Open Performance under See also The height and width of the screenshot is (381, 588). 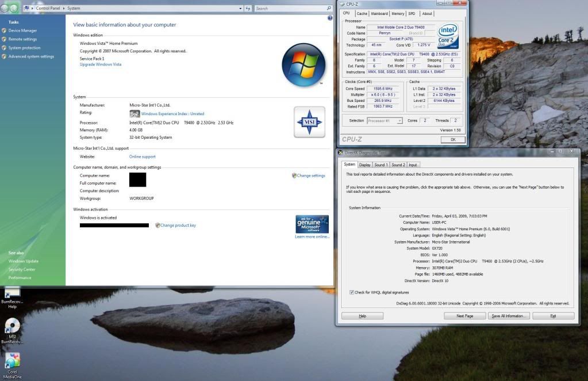20,278
